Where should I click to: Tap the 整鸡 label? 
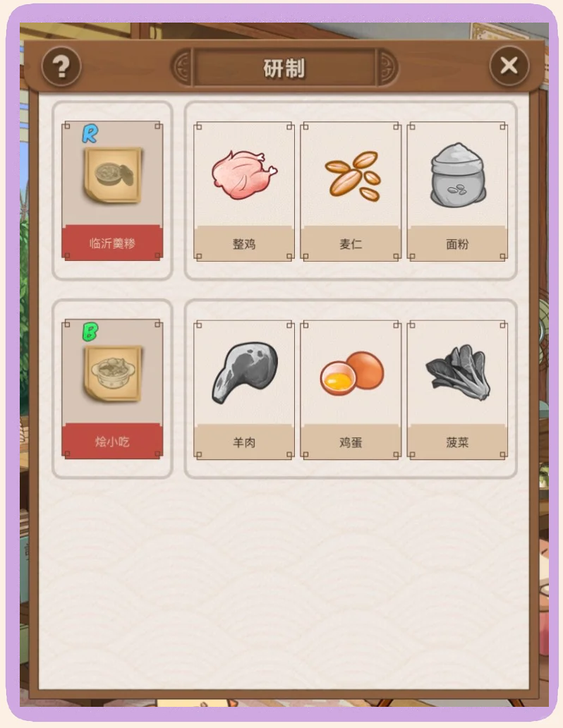(244, 244)
